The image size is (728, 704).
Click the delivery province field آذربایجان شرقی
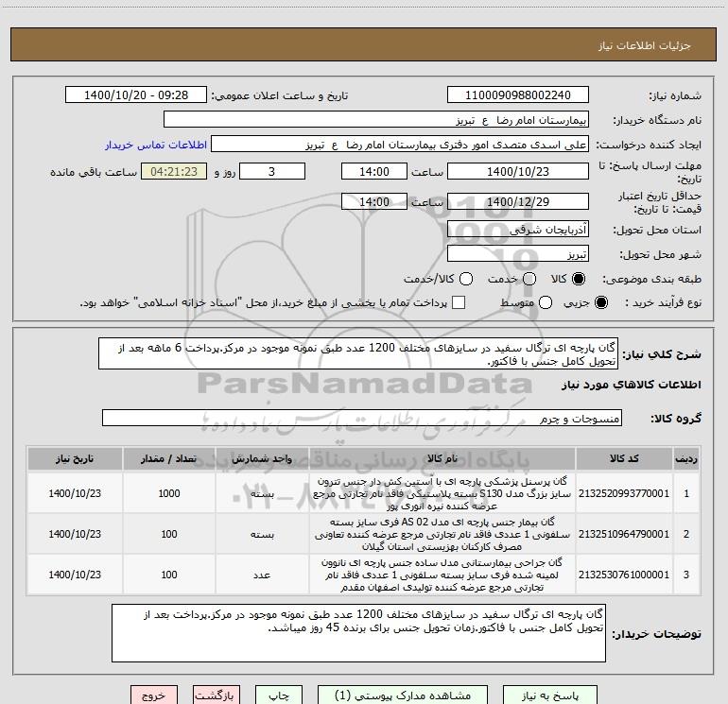pyautogui.click(x=518, y=229)
